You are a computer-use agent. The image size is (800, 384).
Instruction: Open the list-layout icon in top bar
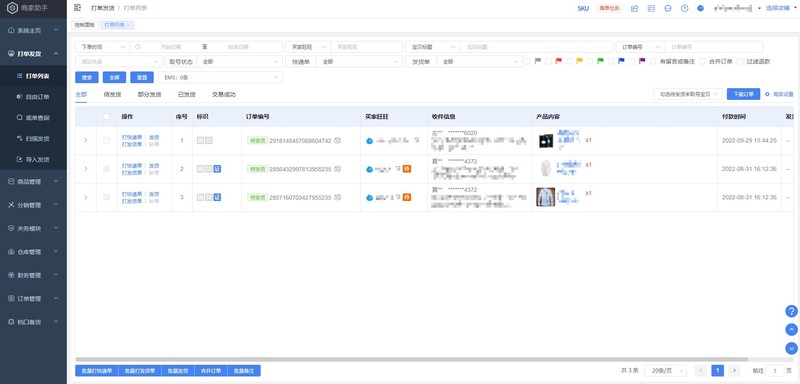click(x=651, y=8)
